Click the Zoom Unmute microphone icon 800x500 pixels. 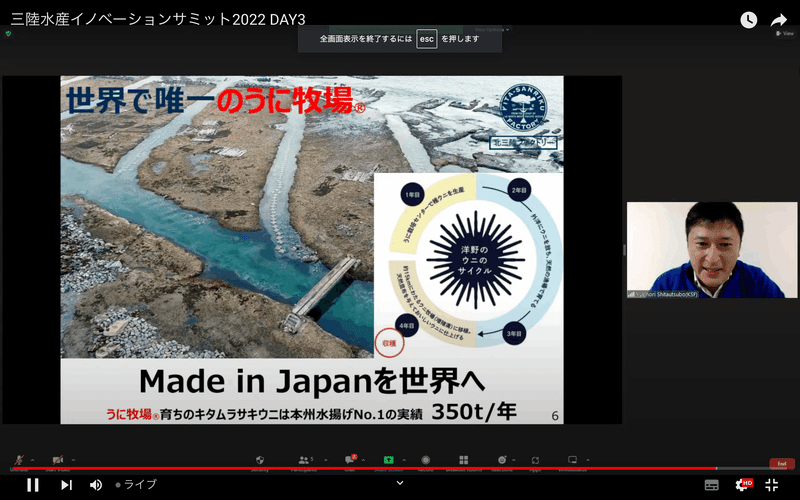(x=19, y=460)
